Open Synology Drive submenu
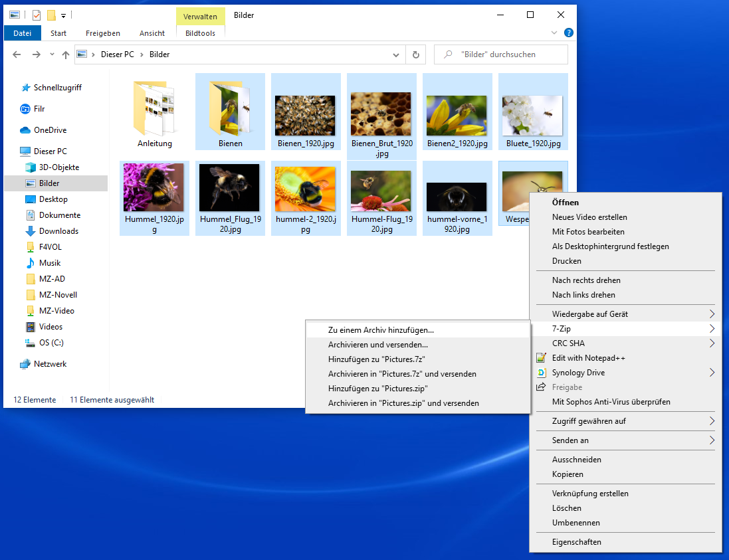This screenshot has height=560, width=729. point(578,373)
